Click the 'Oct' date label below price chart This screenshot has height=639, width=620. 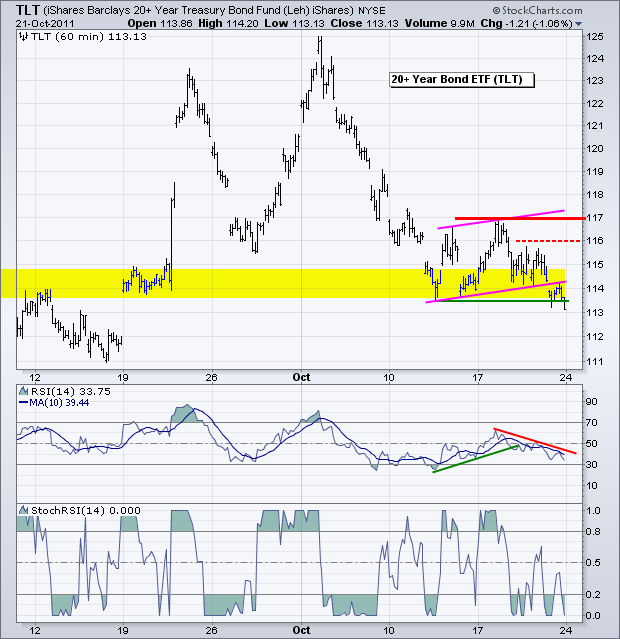(301, 378)
